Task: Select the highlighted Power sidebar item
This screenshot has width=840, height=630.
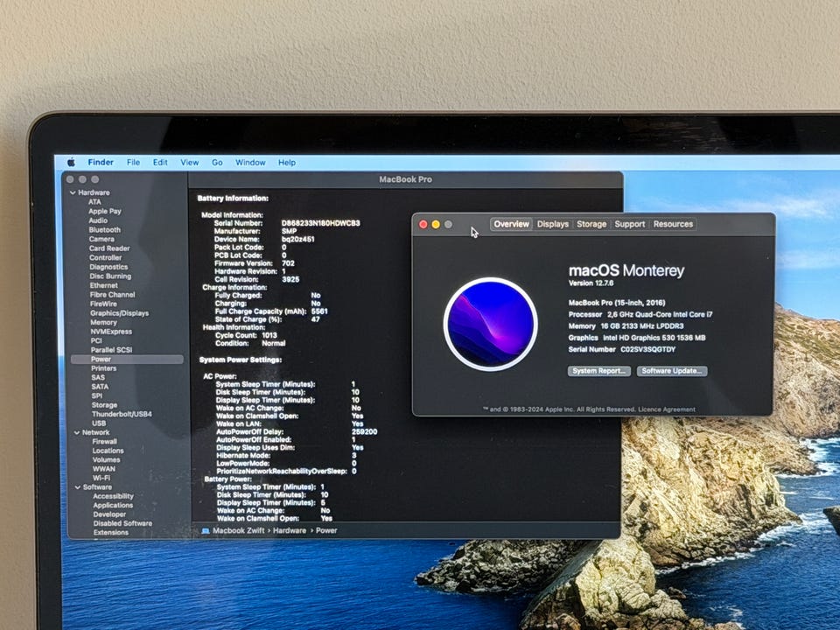Action: 127,360
